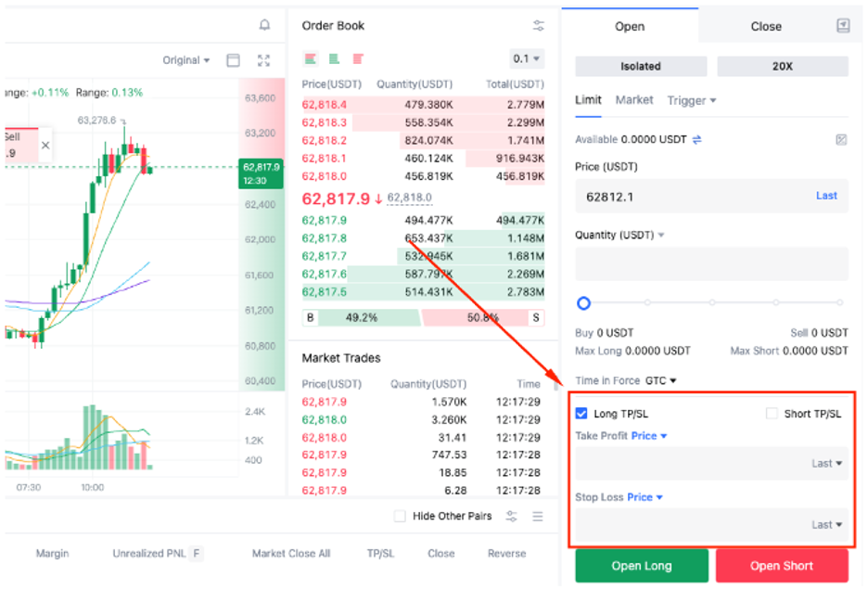Screen dimensions: 868x590
Task: Enable the Short TP/SL checkbox
Action: pos(771,413)
